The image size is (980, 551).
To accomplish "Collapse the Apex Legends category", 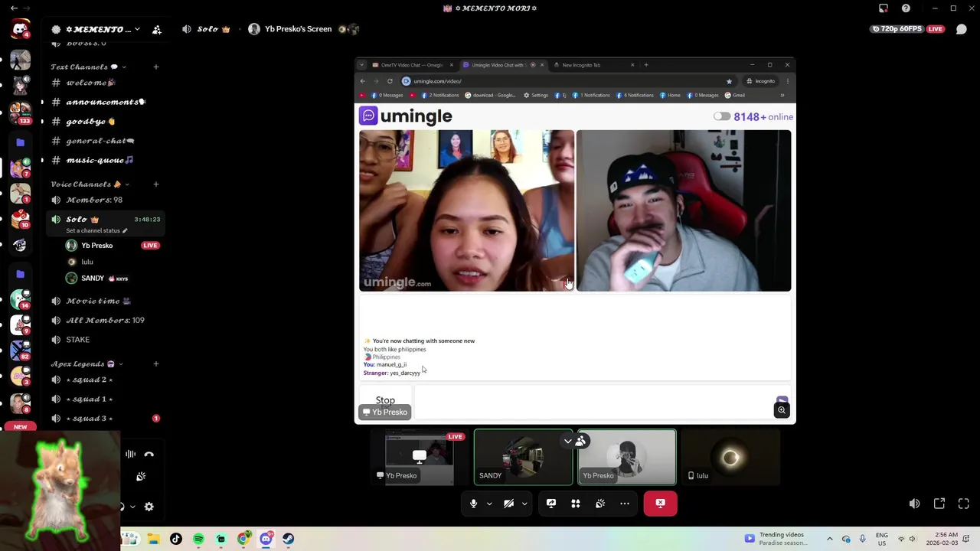I will tap(87, 364).
